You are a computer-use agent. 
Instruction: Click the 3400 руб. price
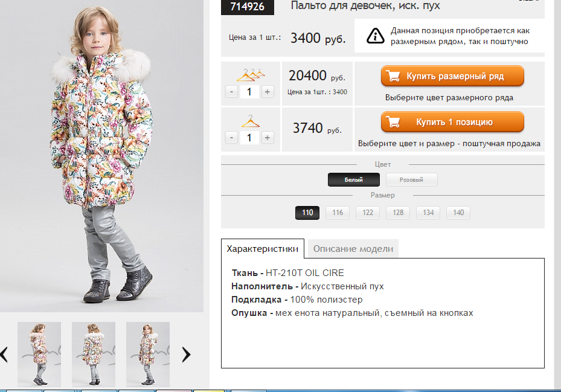point(318,37)
